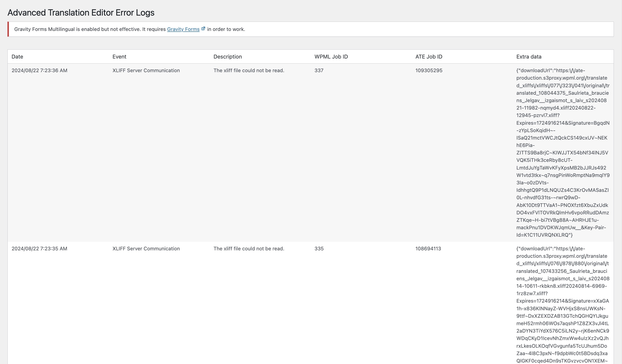
Task: Select WPML Job ID 335 cell
Action: point(319,248)
